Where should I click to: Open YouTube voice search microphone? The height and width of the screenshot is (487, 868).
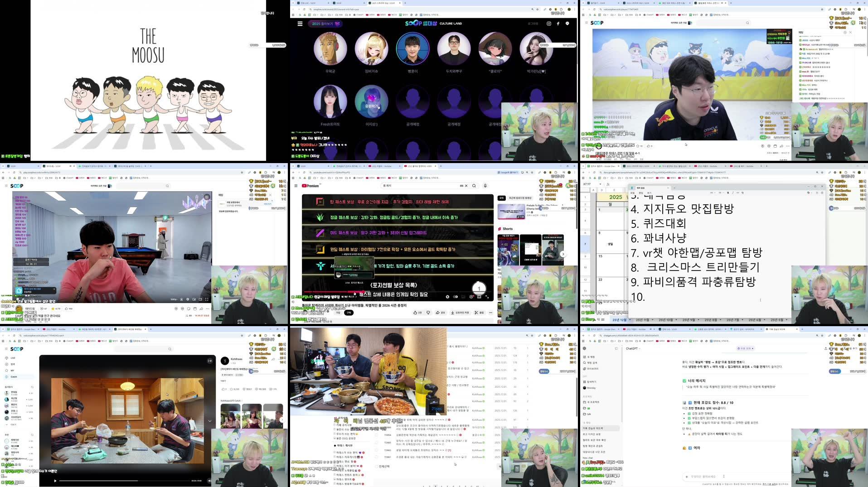click(x=485, y=186)
